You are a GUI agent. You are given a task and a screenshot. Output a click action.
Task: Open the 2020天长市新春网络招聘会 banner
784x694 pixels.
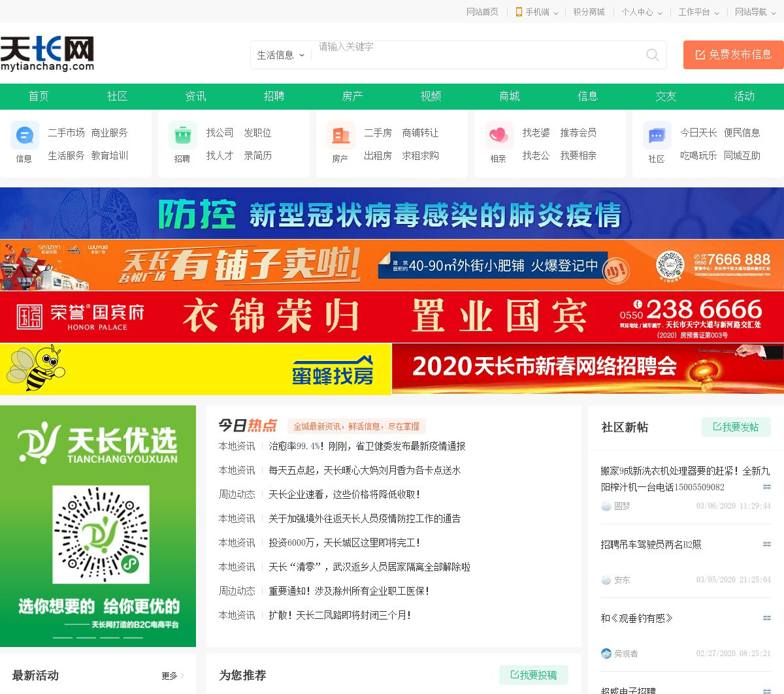coord(588,369)
